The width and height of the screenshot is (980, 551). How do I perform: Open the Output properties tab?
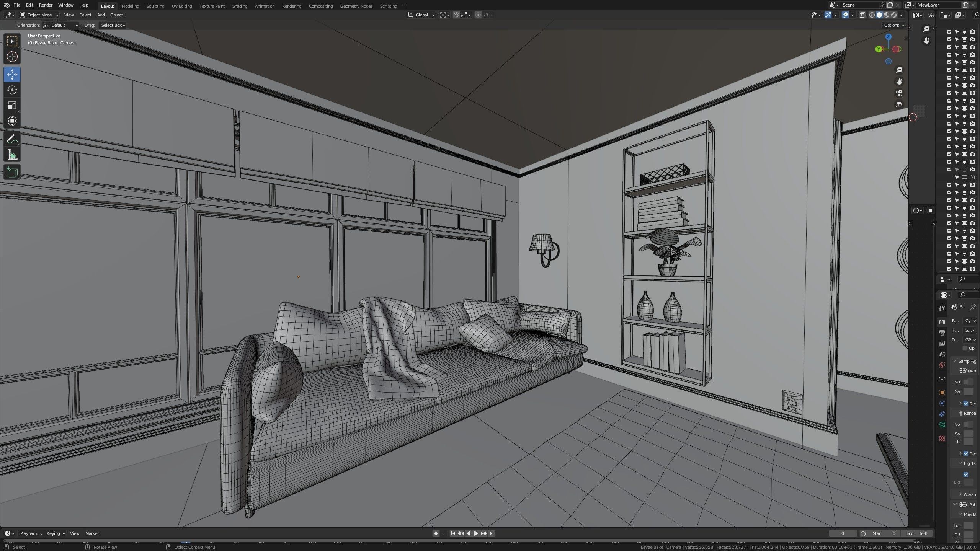click(x=942, y=333)
